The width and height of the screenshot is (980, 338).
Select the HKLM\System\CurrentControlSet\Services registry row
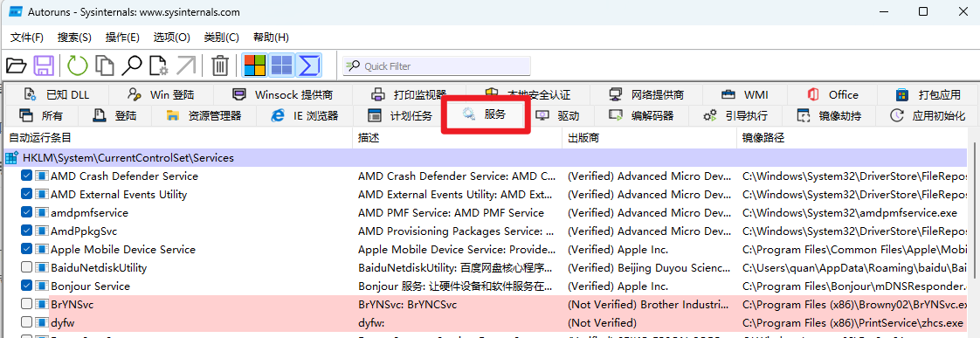486,158
